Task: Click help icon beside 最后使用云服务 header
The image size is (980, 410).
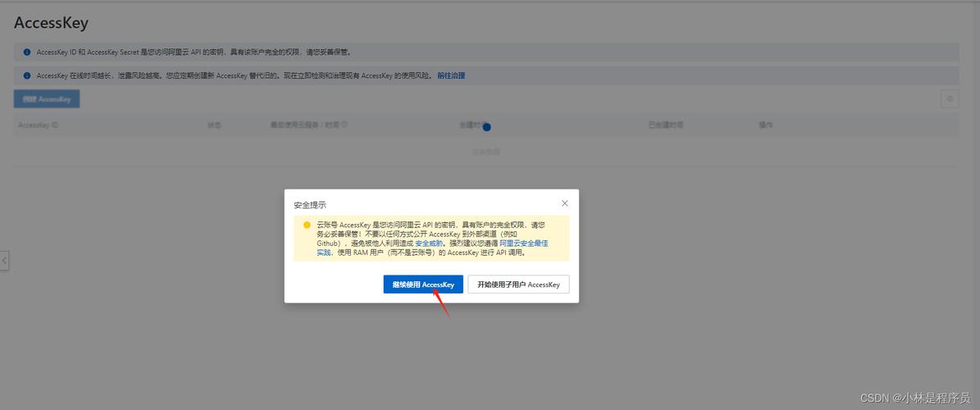Action: click(x=344, y=125)
